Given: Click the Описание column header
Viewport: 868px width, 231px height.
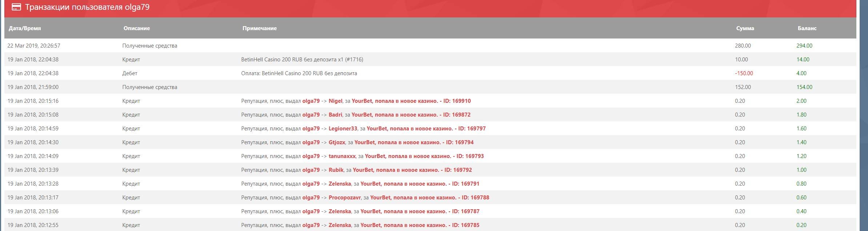Looking at the screenshot, I should (x=136, y=28).
